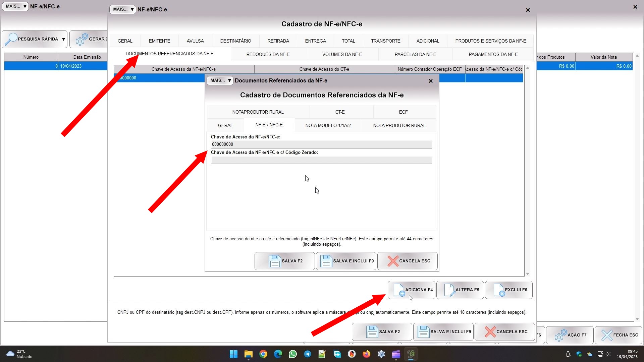
Task: Click Salva F2 in the inner dialog
Action: coord(285,261)
